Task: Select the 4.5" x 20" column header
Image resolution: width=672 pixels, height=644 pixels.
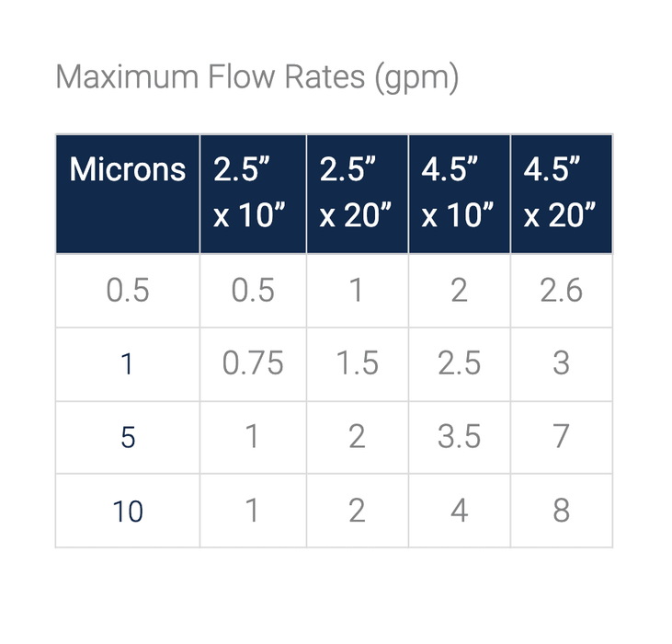Action: pyautogui.click(x=560, y=193)
